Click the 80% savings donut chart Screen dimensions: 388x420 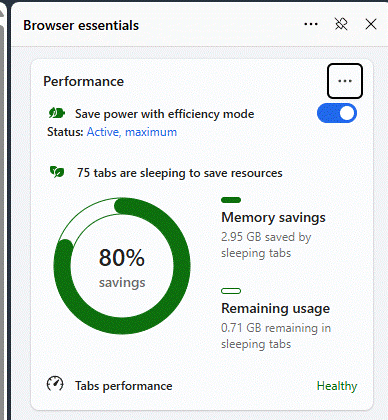coord(122,266)
